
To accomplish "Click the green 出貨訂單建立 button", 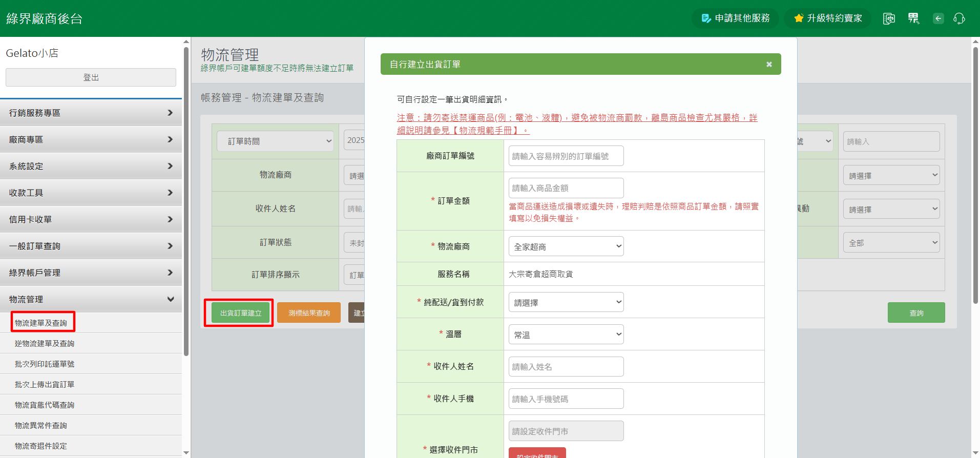I will click(241, 313).
